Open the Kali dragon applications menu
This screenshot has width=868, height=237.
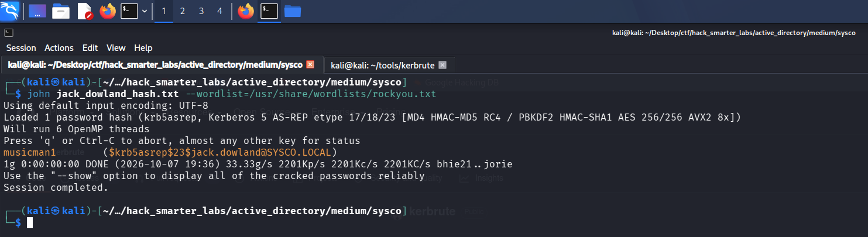click(x=10, y=11)
